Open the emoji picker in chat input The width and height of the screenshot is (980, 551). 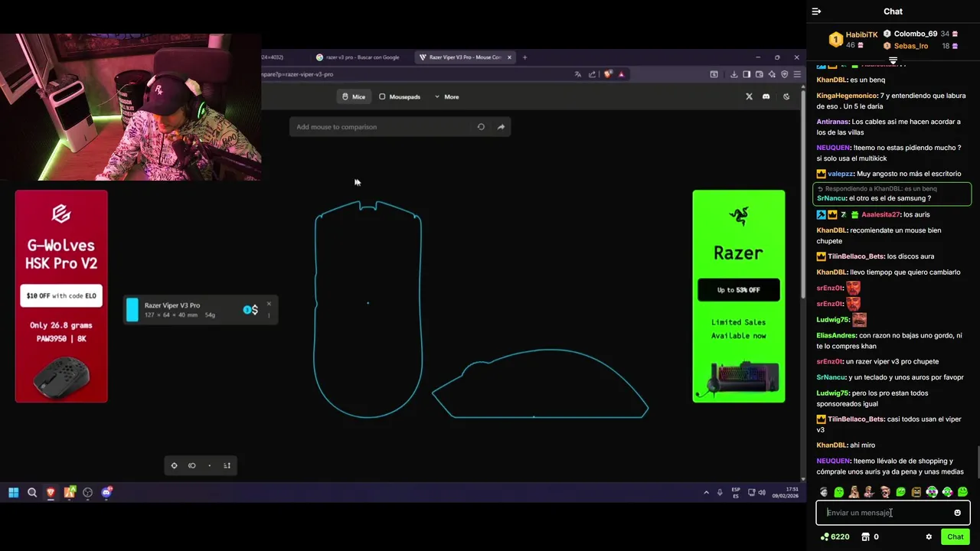point(957,513)
